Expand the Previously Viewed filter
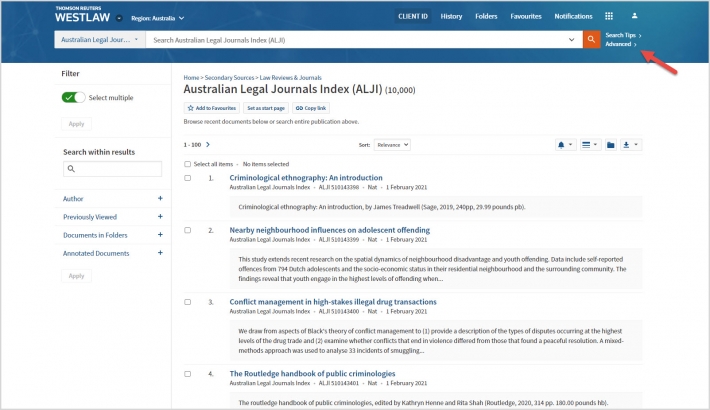Screen dimensions: 710x410 pos(160,217)
